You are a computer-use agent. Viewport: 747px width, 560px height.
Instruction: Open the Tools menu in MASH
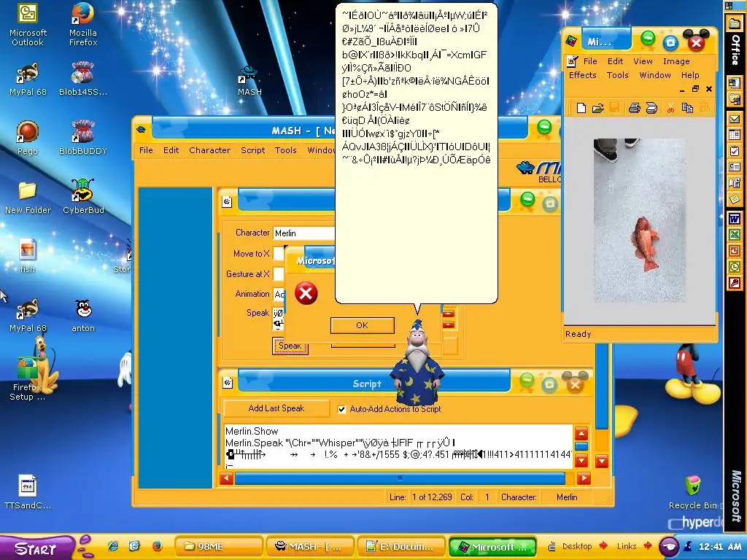click(x=285, y=150)
